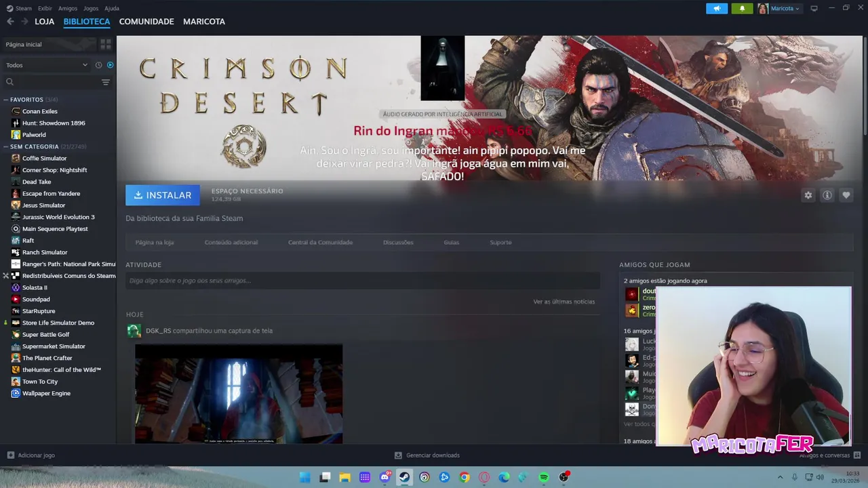
Task: Open the Jogos menu
Action: click(x=91, y=8)
